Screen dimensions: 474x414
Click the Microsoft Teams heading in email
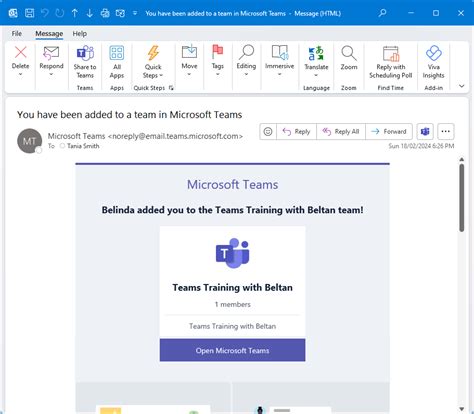pos(232,185)
